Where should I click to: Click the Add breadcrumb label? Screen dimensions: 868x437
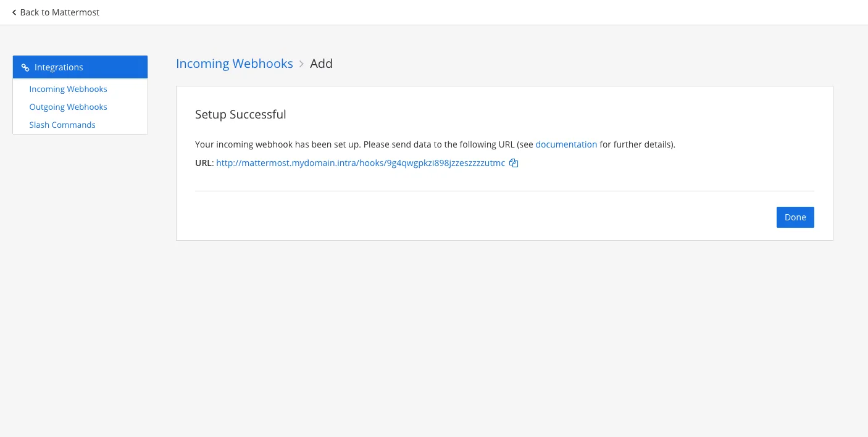[321, 64]
